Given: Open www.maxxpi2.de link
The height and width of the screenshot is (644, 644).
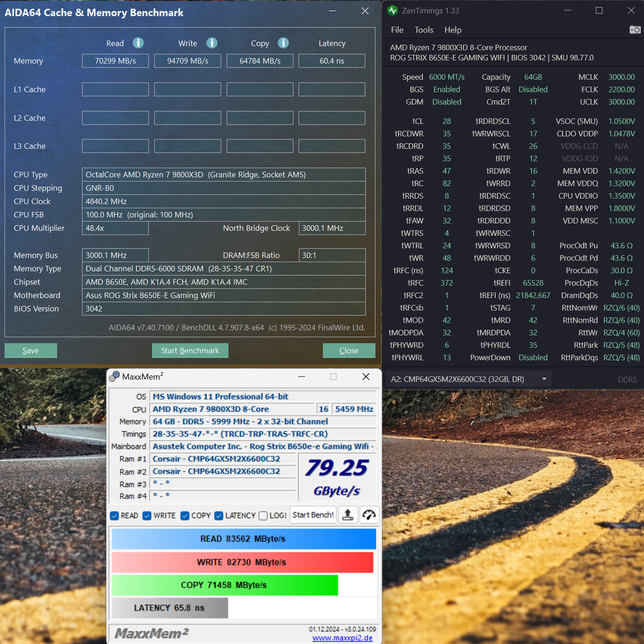Looking at the screenshot, I should pos(342,638).
